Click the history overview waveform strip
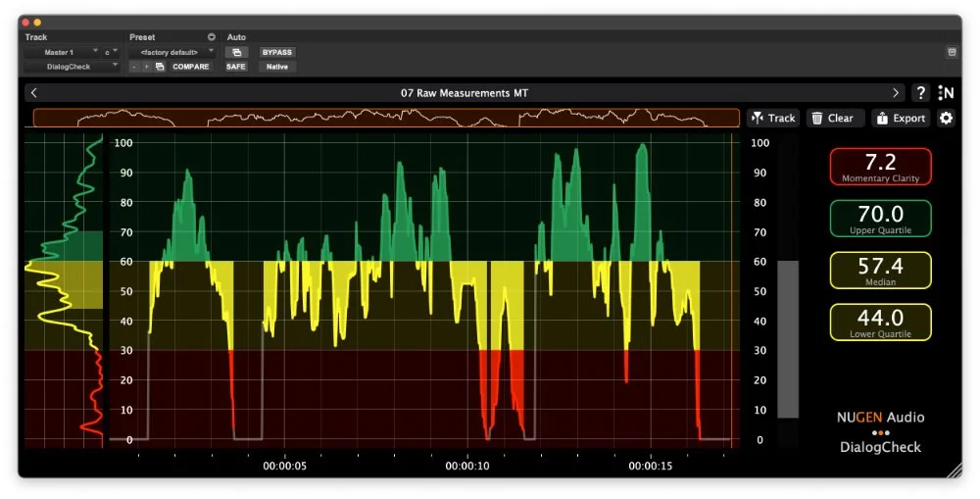 (x=386, y=118)
